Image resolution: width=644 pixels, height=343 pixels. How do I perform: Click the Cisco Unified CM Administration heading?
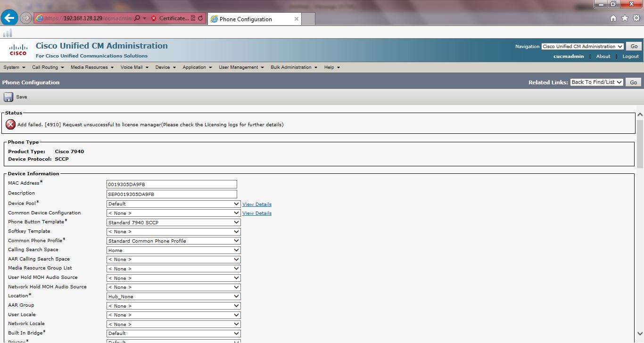pyautogui.click(x=102, y=46)
